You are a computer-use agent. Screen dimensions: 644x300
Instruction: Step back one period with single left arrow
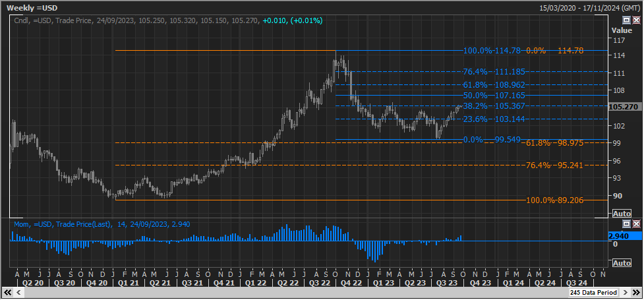18,292
